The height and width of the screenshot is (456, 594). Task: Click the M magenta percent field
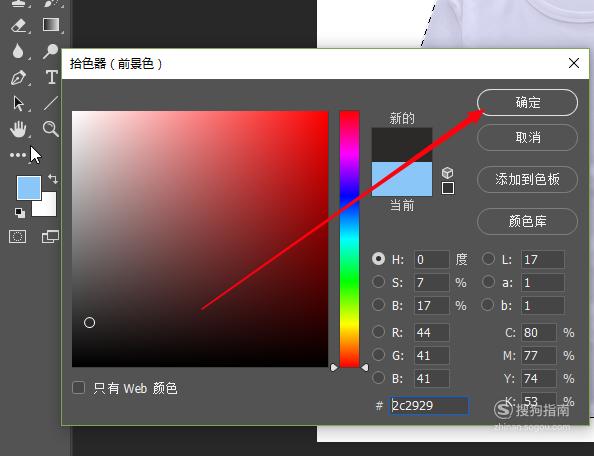click(x=539, y=355)
